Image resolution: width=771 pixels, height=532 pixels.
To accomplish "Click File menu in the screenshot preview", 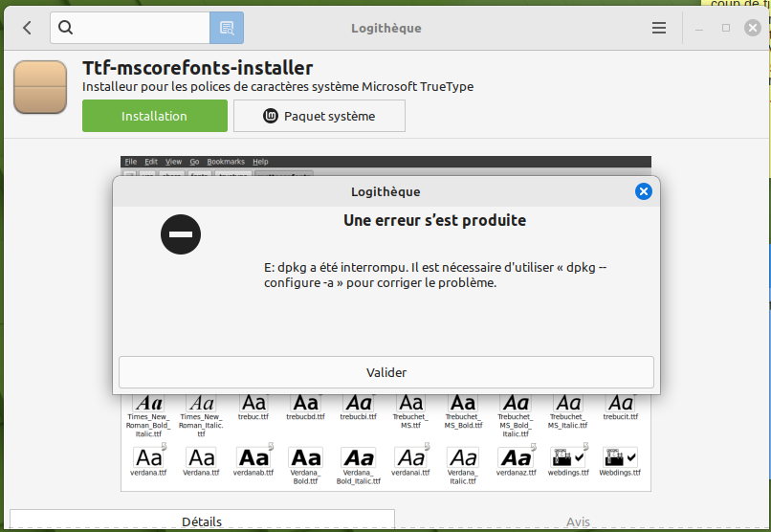I will tap(131, 162).
